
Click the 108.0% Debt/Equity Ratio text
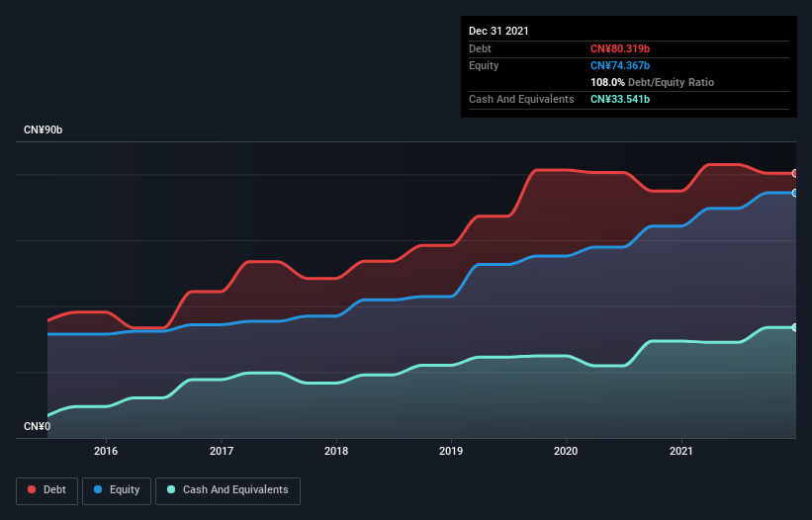(x=652, y=82)
